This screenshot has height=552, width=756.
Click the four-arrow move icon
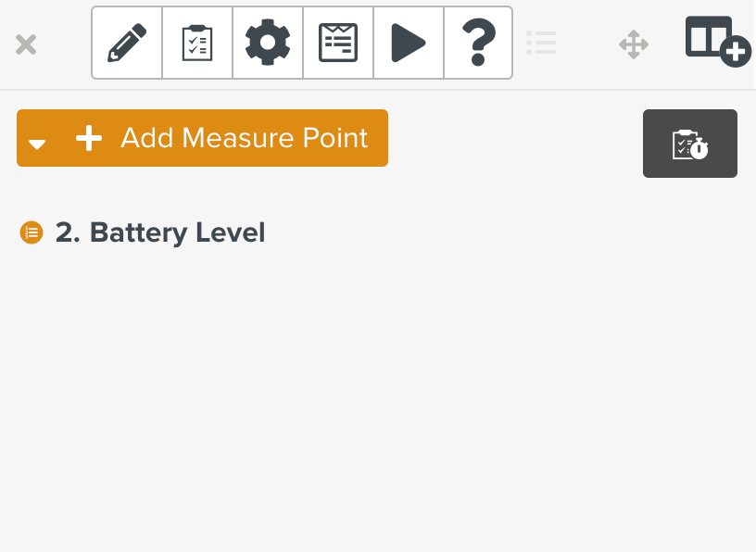pyautogui.click(x=634, y=44)
